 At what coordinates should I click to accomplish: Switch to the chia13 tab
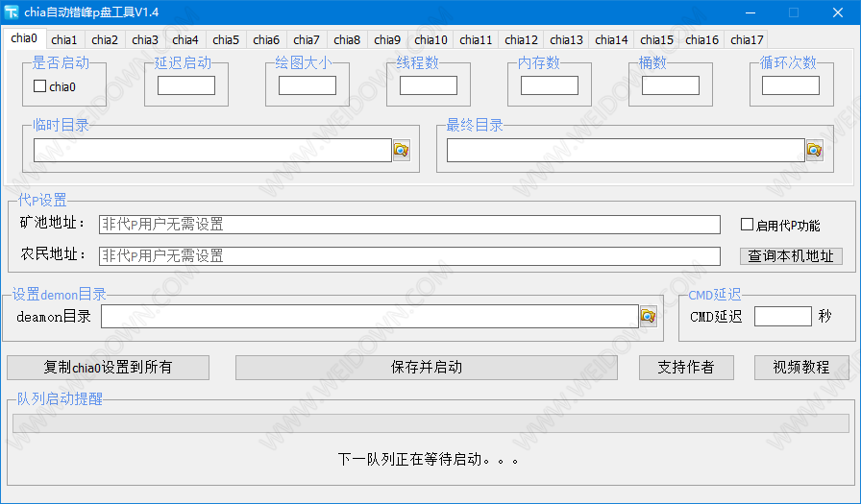pyautogui.click(x=566, y=40)
